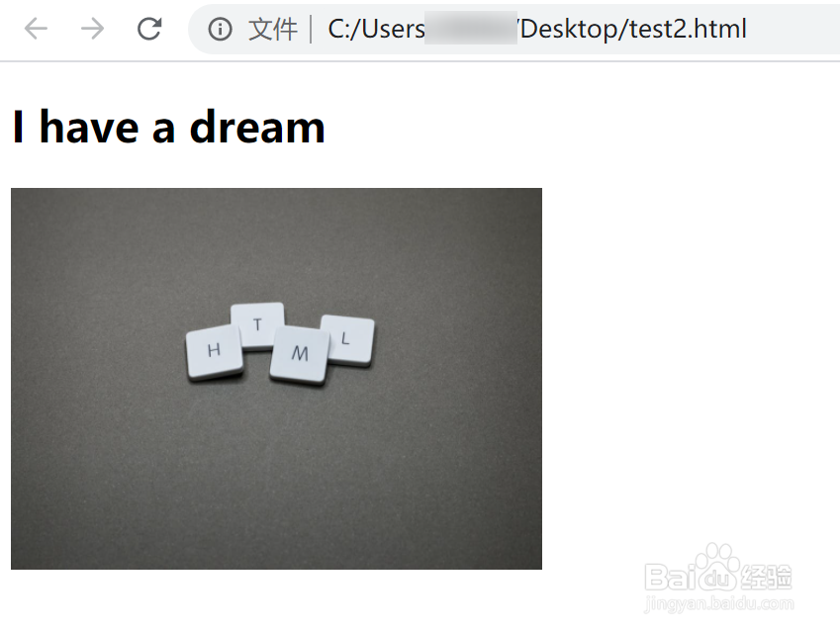Click the '文件' label in address bar
The width and height of the screenshot is (840, 633).
tap(273, 29)
